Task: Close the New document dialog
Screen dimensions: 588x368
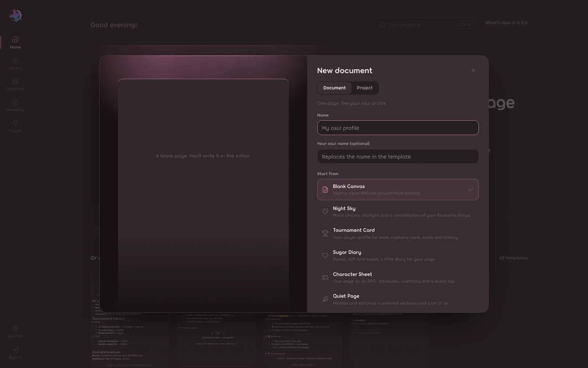Action: coord(473,70)
